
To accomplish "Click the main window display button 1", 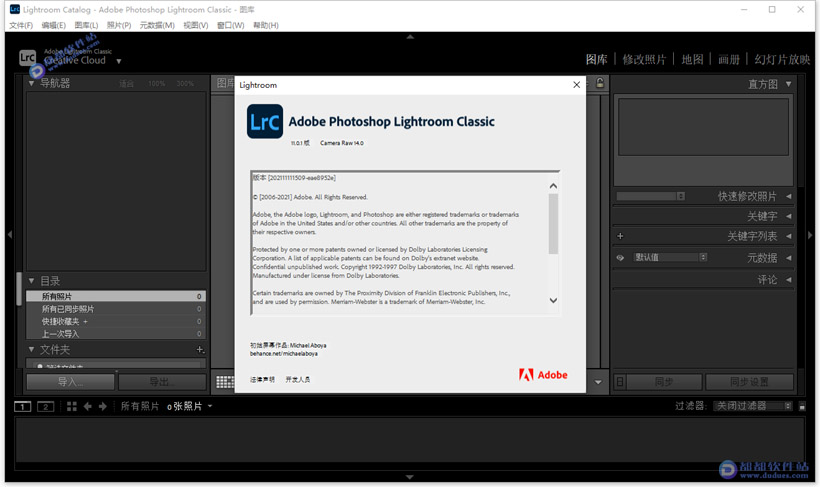I will [22, 406].
